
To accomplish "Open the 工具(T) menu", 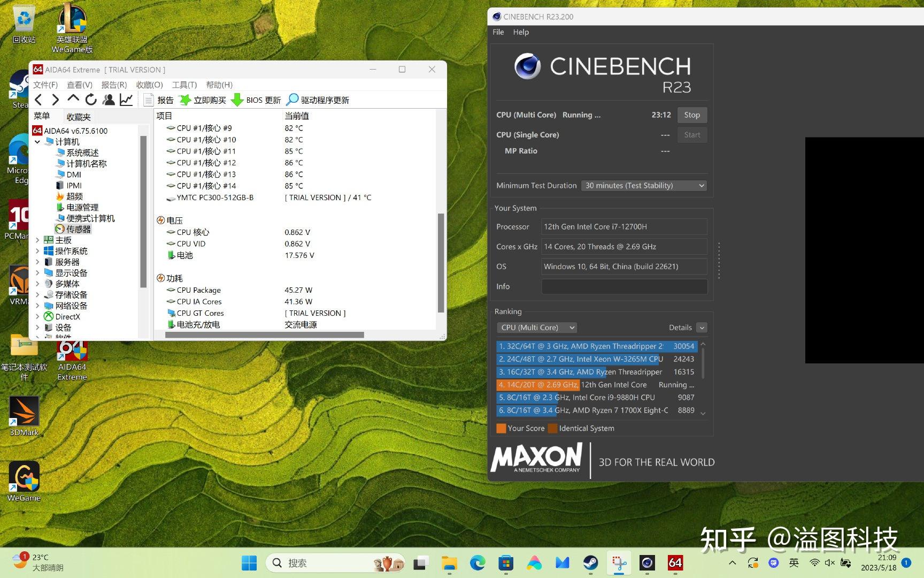I will pos(184,85).
